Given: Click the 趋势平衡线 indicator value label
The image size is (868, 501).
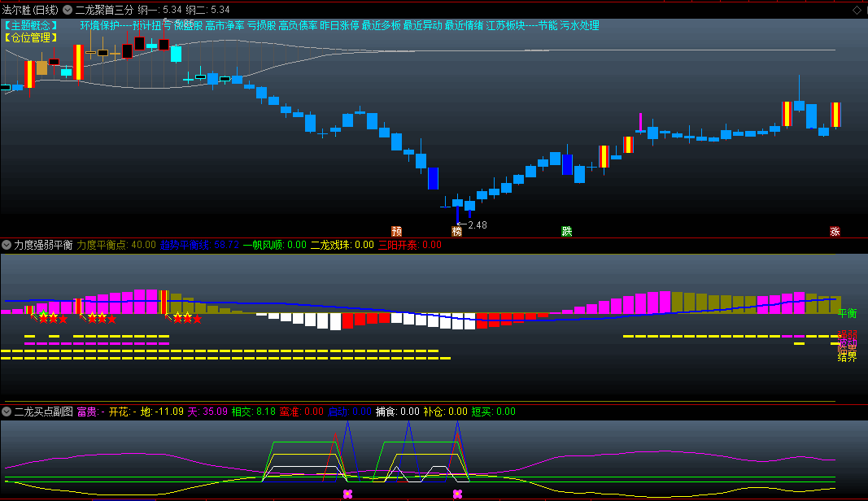Looking at the screenshot, I should 199,245.
